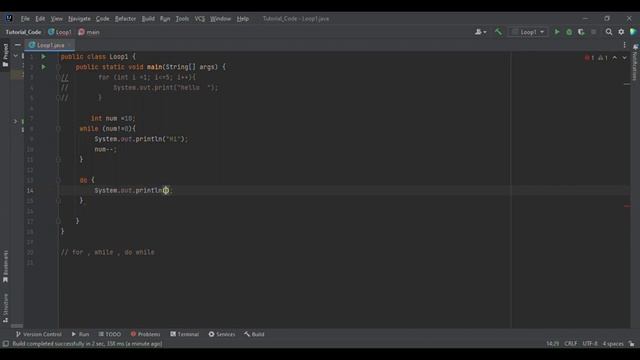Open the Run tool window at bottom
Screen dimensions: 640x360
(x=80, y=334)
